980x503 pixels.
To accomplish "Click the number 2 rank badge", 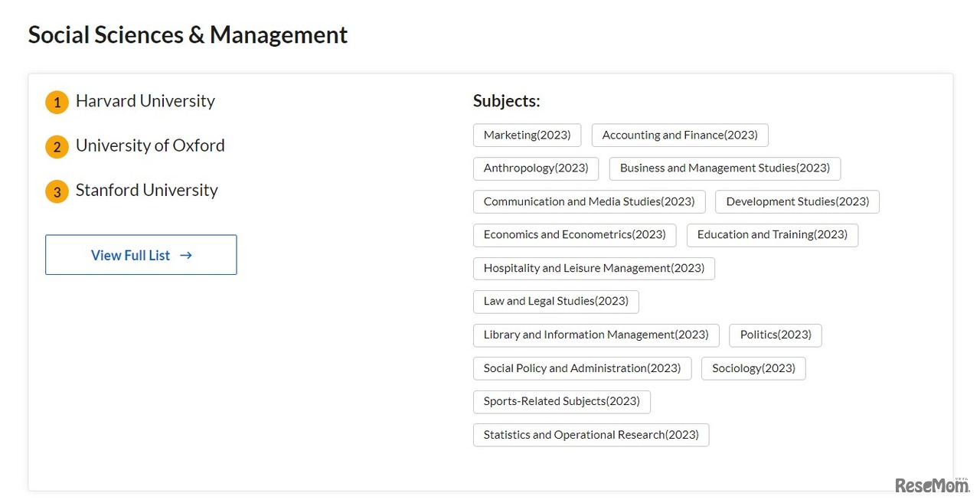I will point(57,147).
